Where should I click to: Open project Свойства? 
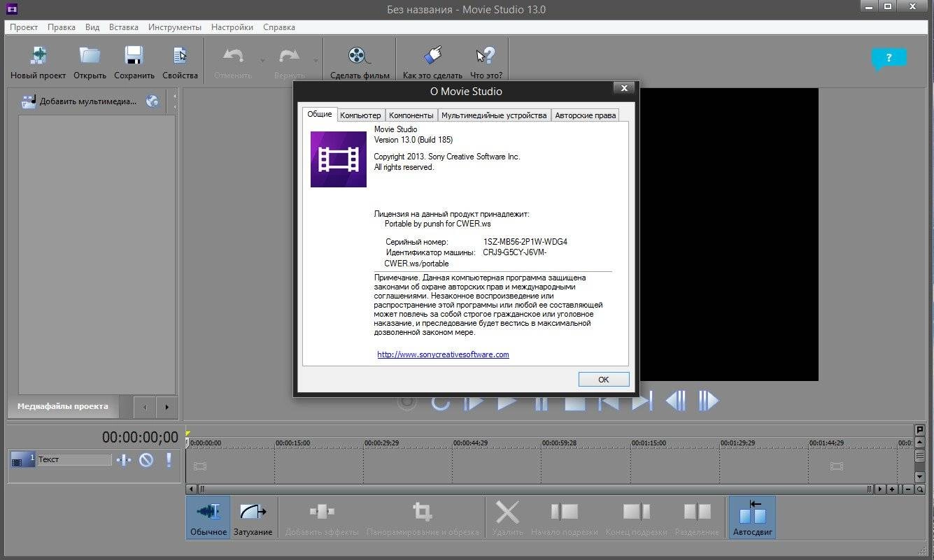(180, 62)
